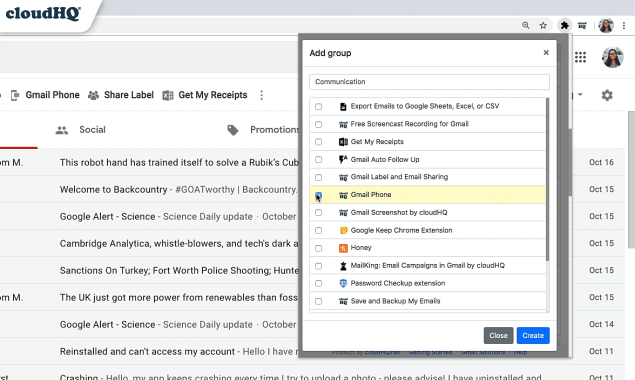The width and height of the screenshot is (635, 380).
Task: Close the Add group dialog with X
Action: pos(546,53)
